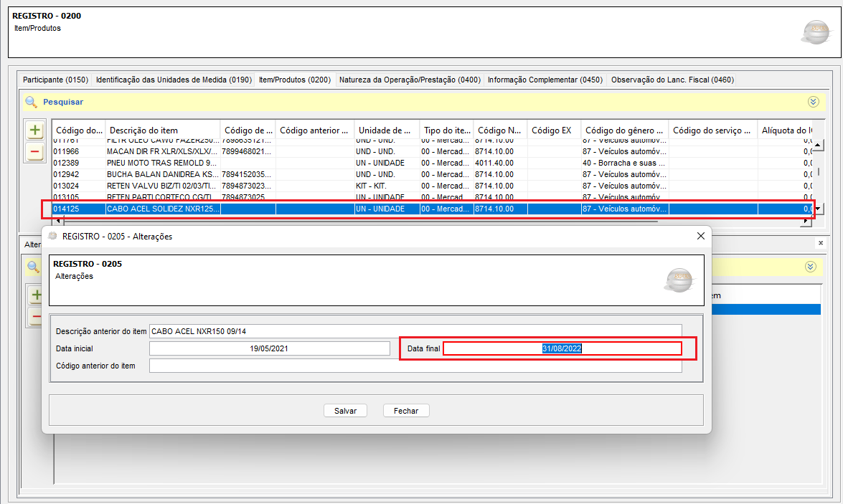The width and height of the screenshot is (843, 504).
Task: Open the Participante (0150) tab
Action: pyautogui.click(x=55, y=80)
